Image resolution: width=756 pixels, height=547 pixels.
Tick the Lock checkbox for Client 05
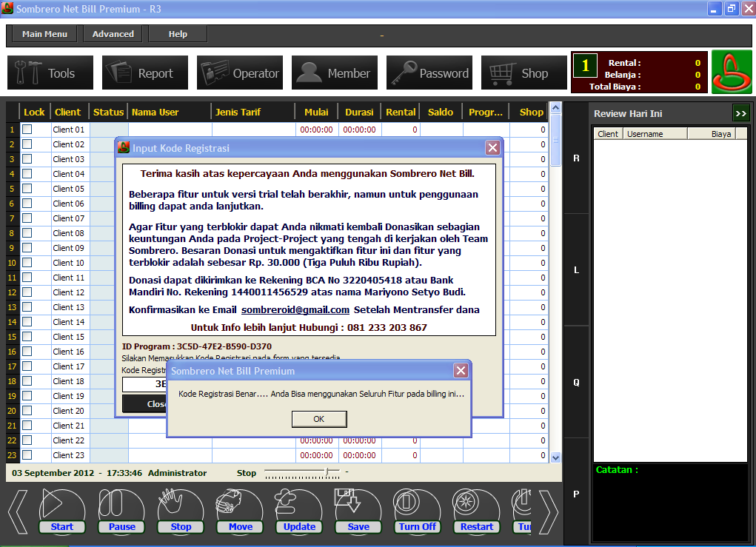(27, 189)
